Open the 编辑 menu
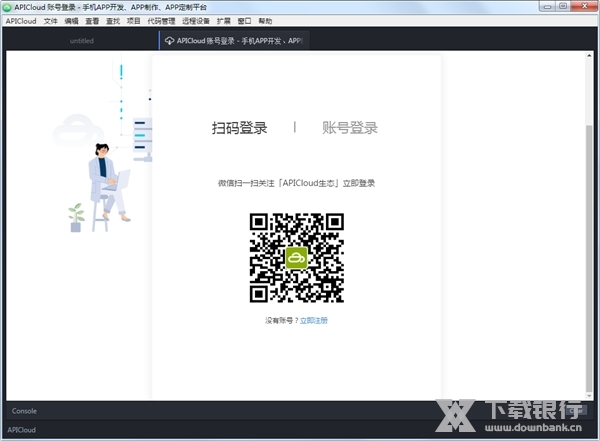The height and width of the screenshot is (441, 600). (71, 21)
